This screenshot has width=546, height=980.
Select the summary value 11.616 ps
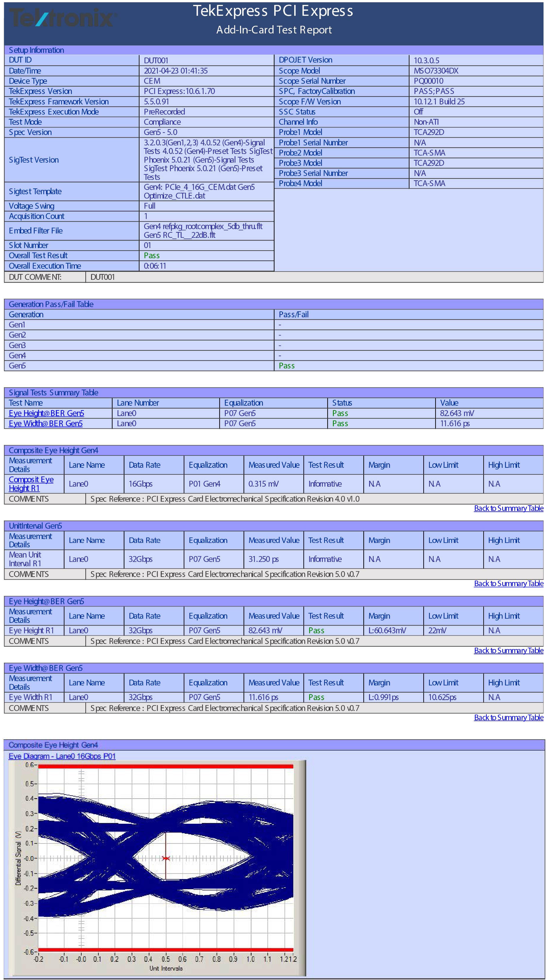click(455, 423)
